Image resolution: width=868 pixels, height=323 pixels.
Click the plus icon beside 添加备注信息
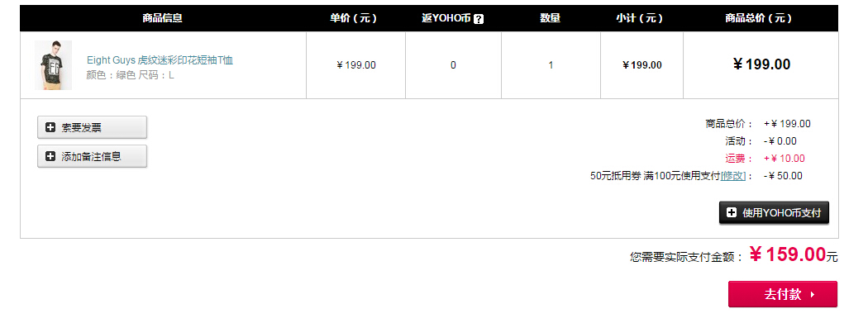(x=50, y=156)
